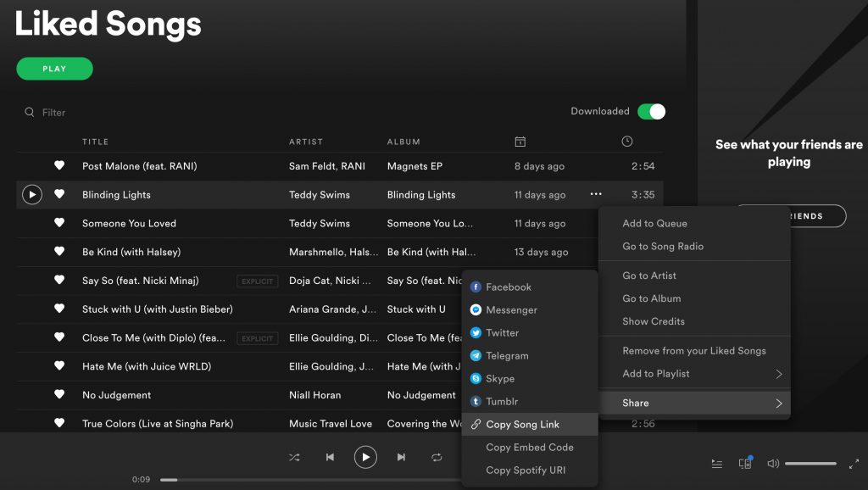The width and height of the screenshot is (868, 490).
Task: Open artist Music Travel Love
Action: pyautogui.click(x=331, y=424)
